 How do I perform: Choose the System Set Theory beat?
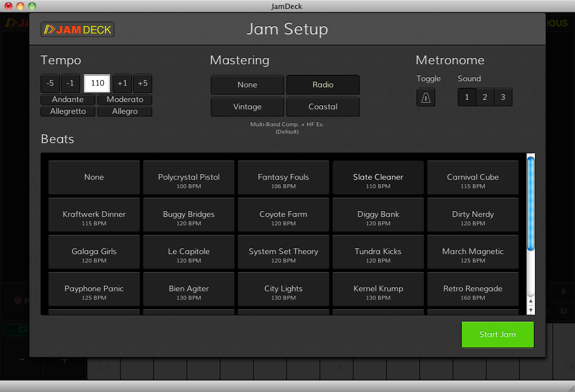coord(284,252)
